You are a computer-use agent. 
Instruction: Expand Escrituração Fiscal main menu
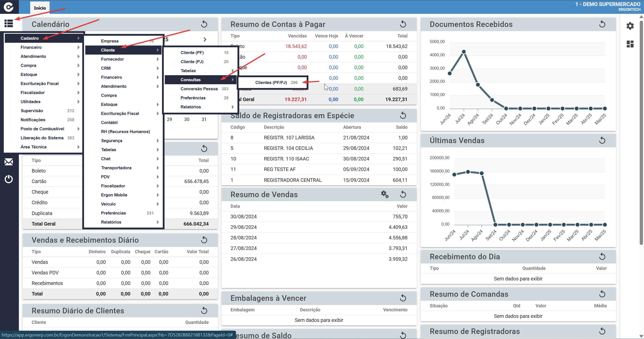pyautogui.click(x=44, y=83)
